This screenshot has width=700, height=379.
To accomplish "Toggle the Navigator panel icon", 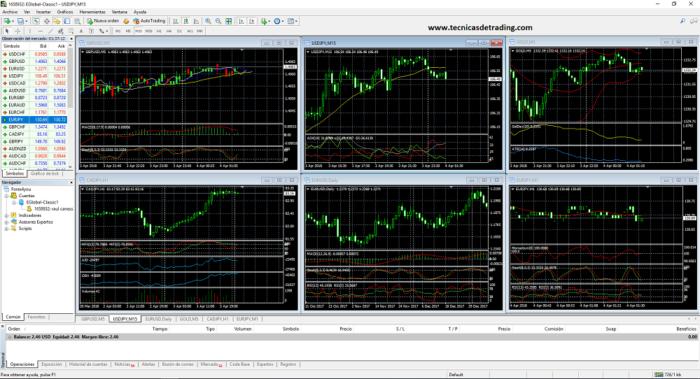I will point(56,21).
